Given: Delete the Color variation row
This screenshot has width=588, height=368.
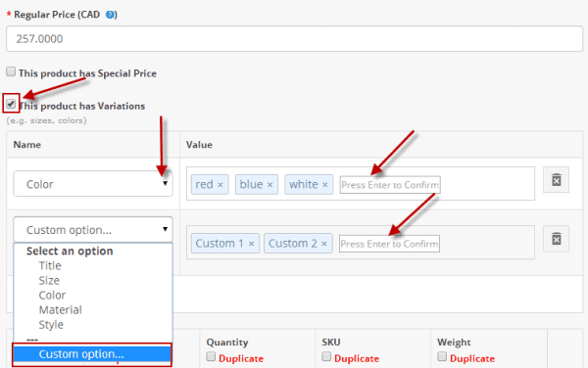Looking at the screenshot, I should tap(556, 180).
